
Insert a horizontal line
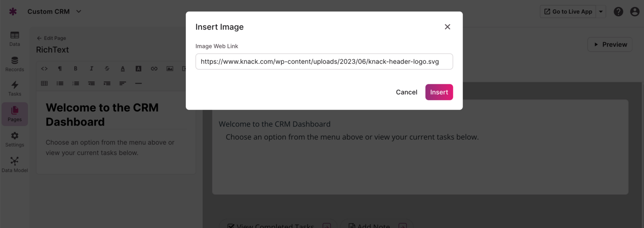click(138, 83)
